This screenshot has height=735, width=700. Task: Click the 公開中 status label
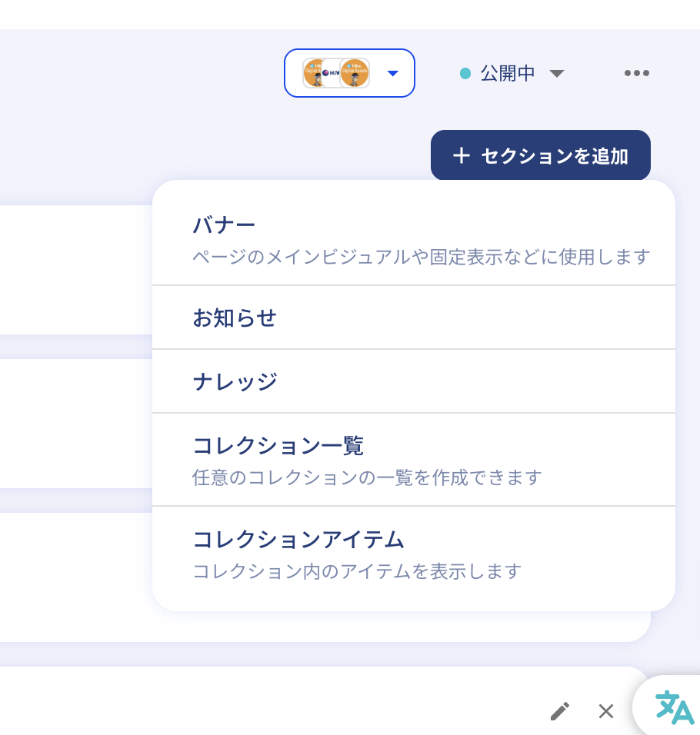click(x=508, y=74)
